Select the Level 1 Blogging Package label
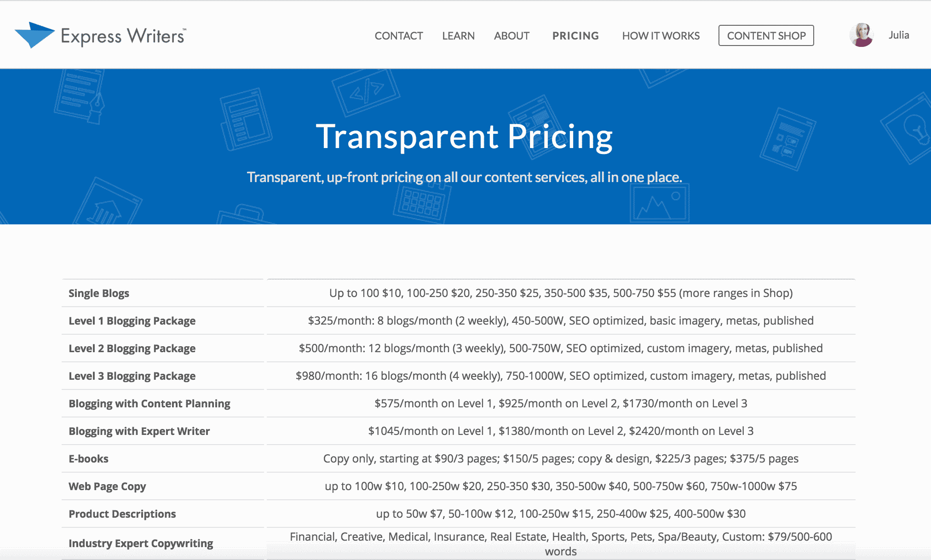 click(x=132, y=321)
